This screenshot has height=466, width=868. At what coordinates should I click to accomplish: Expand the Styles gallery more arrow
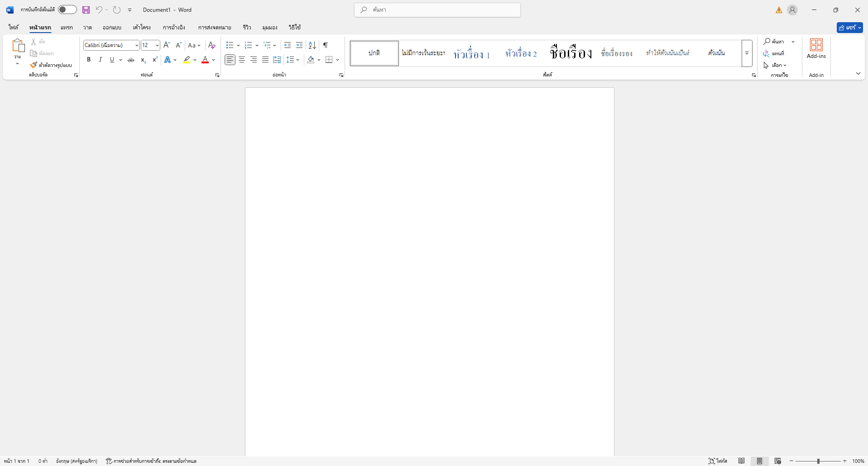(x=747, y=53)
